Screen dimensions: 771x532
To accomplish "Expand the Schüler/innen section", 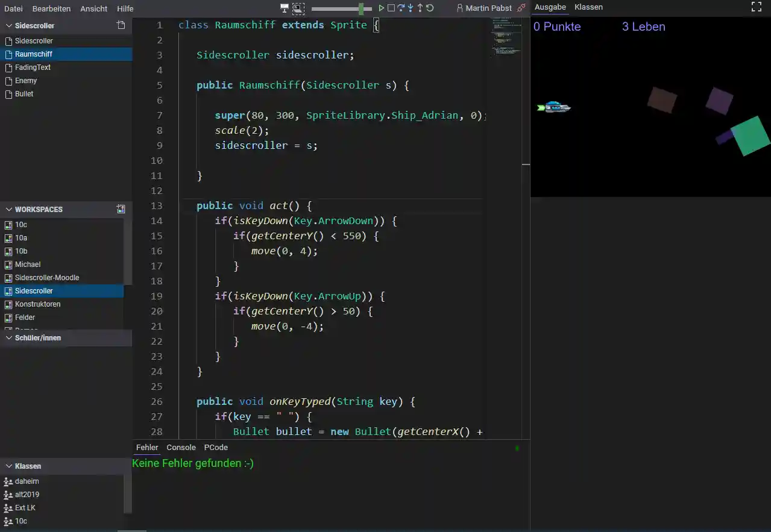I will pyautogui.click(x=9, y=338).
